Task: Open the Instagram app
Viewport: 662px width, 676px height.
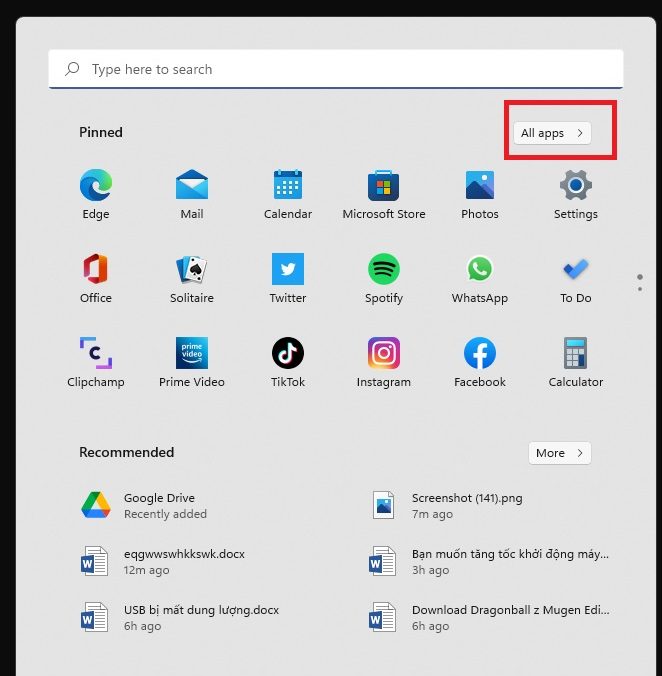Action: (384, 363)
